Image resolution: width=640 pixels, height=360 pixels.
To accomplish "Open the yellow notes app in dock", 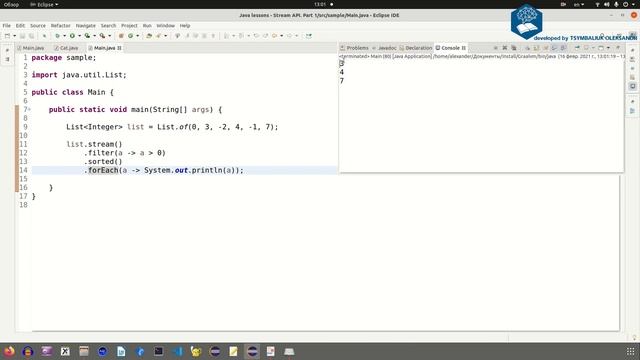I will pyautogui.click(x=233, y=351).
